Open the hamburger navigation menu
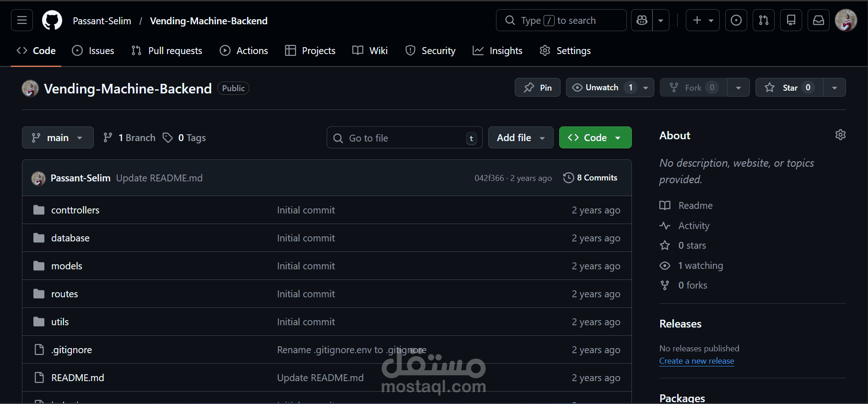Viewport: 868px width, 404px height. click(22, 21)
